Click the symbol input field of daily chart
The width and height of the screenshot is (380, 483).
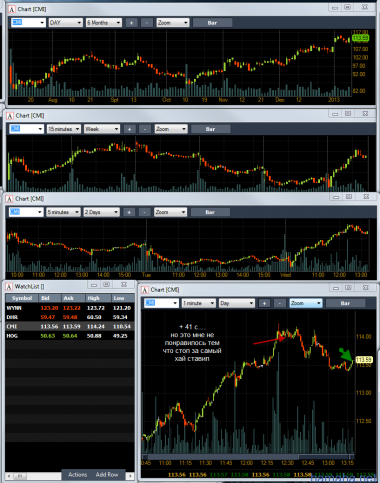[x=28, y=23]
